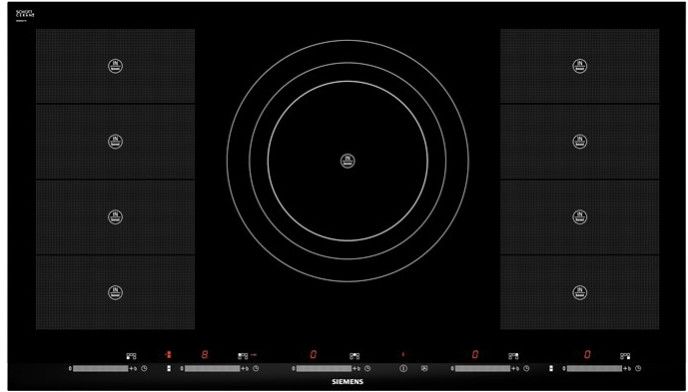
Task: Tap timer clock icon of fourth slider
Action: click(526, 369)
